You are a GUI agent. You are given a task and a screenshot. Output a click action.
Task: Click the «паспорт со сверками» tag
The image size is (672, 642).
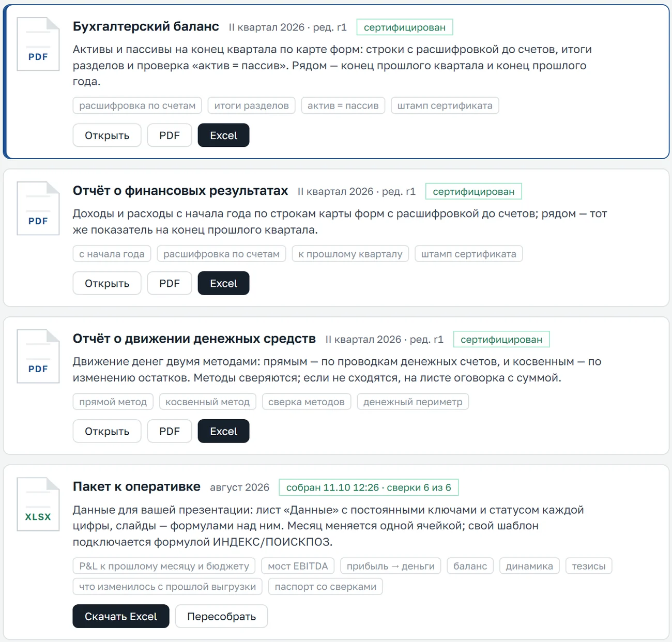(x=326, y=587)
